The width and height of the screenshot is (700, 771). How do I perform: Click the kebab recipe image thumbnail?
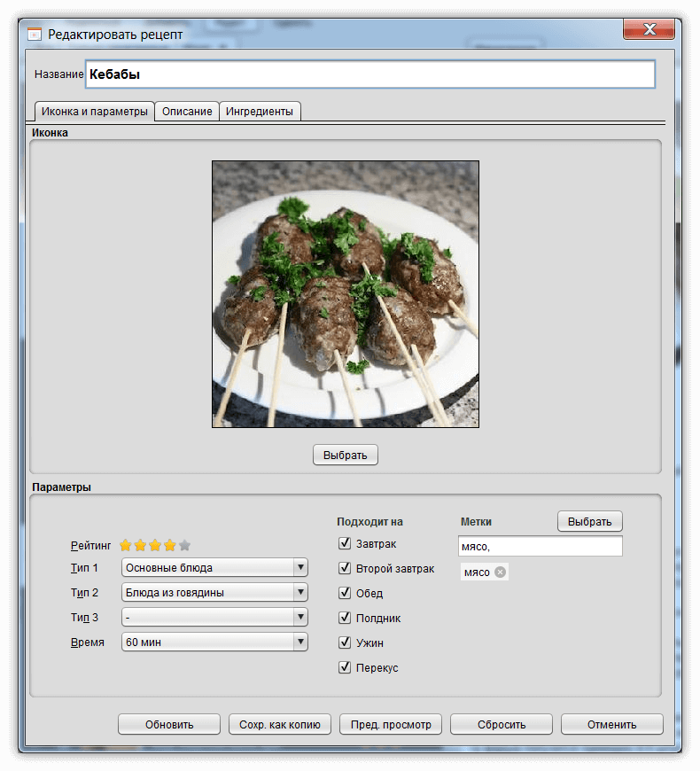[x=346, y=294]
